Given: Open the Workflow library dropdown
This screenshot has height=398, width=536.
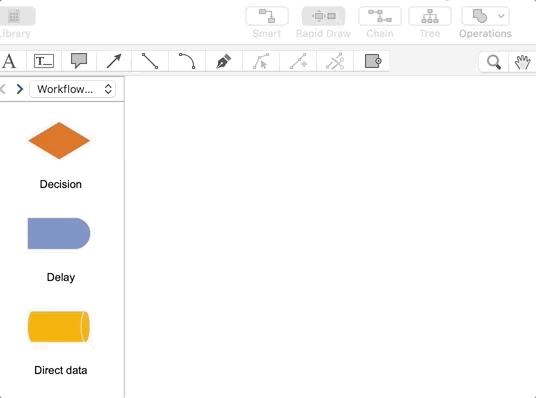Looking at the screenshot, I should click(72, 89).
